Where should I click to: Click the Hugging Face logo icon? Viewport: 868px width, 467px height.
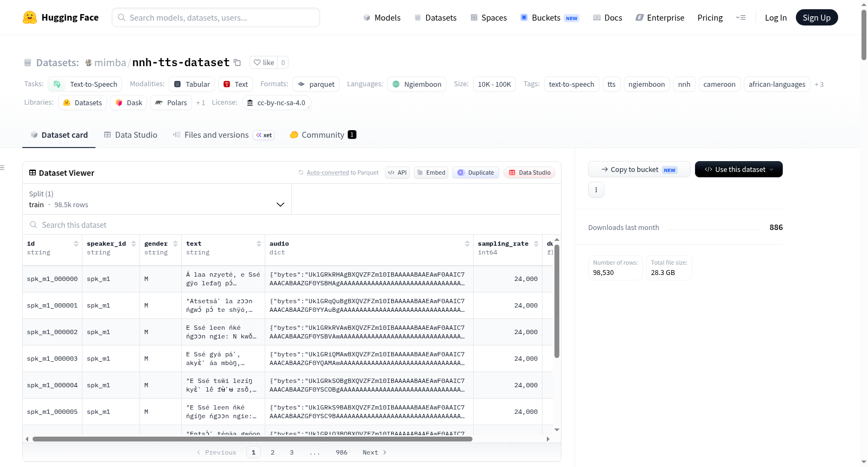click(x=30, y=17)
